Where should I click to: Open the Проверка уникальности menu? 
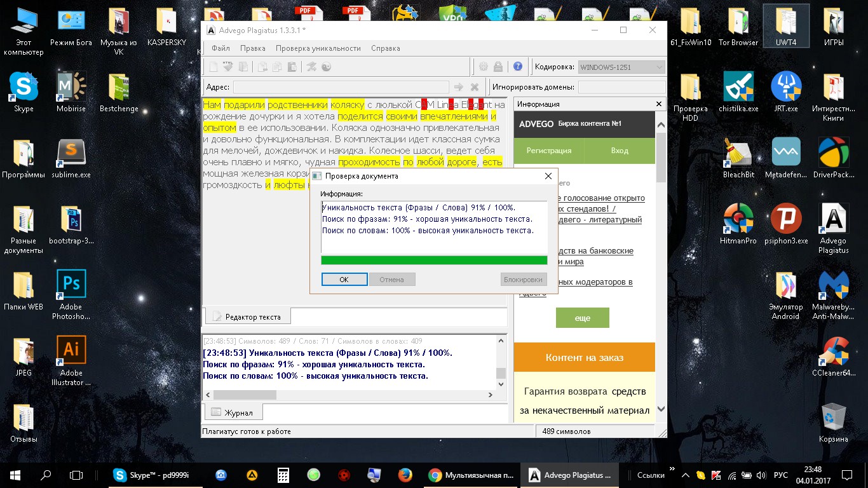318,48
